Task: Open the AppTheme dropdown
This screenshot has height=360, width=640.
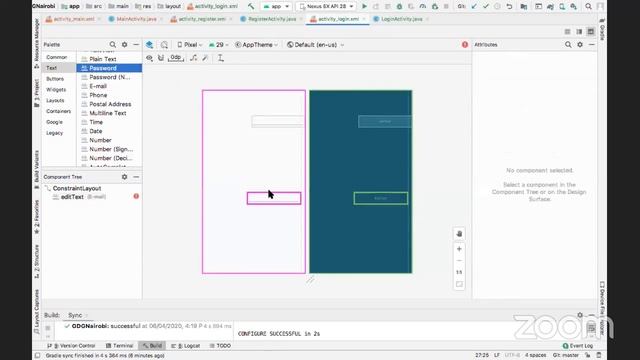Action: pyautogui.click(x=257, y=45)
